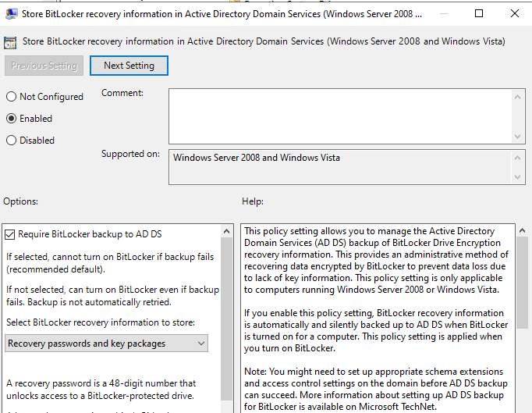Screen dimensions: 532x413
Task: Click Help panel scroll up arrow
Action: (522, 230)
